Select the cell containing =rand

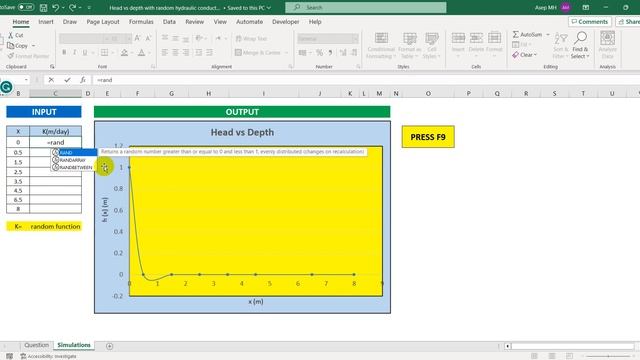56,142
